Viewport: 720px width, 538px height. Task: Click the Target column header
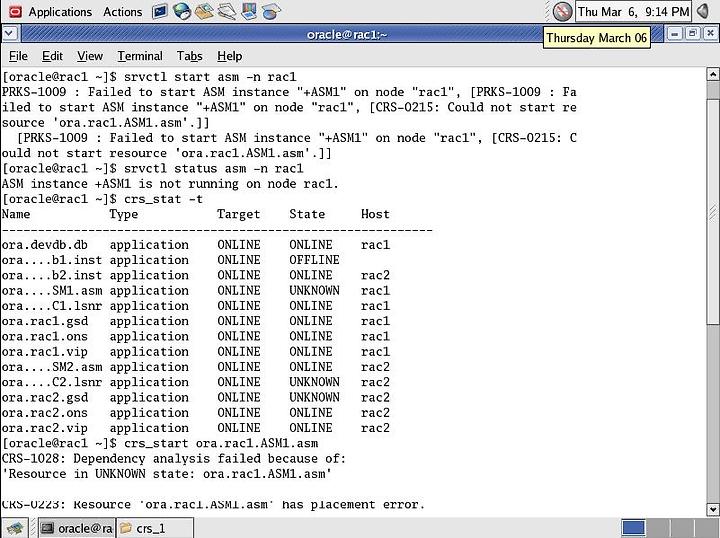tap(238, 214)
